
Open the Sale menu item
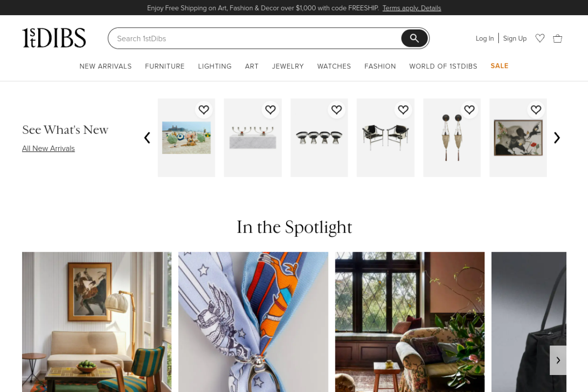[499, 66]
